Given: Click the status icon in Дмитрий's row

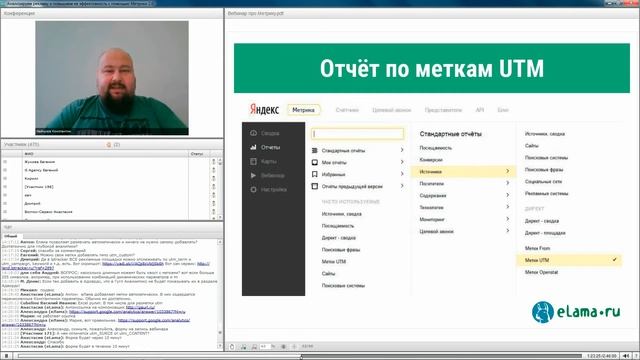Looking at the screenshot, I should pos(213,203).
